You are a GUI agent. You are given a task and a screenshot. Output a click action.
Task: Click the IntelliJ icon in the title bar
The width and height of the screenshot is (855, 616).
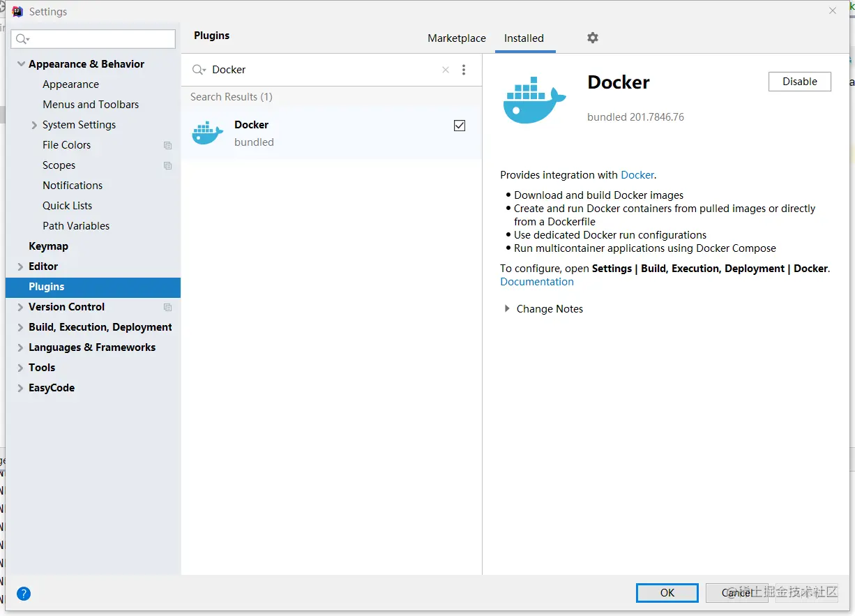[x=17, y=11]
